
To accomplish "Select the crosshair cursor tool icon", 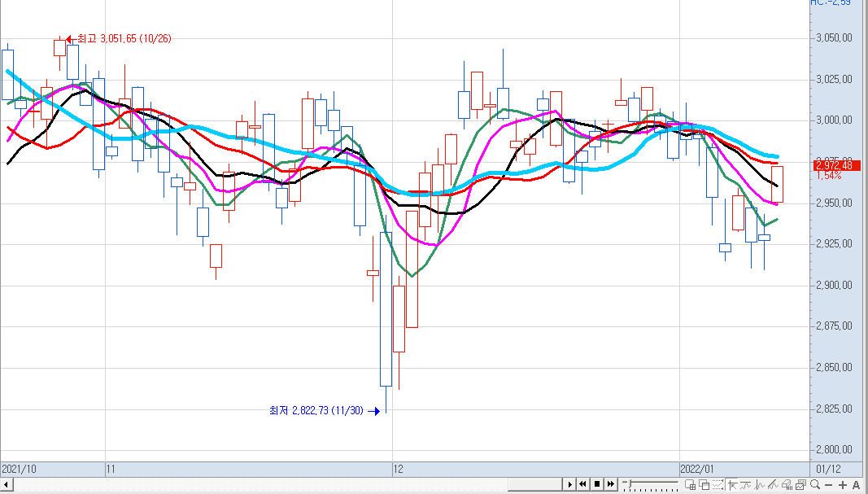I will [x=732, y=485].
